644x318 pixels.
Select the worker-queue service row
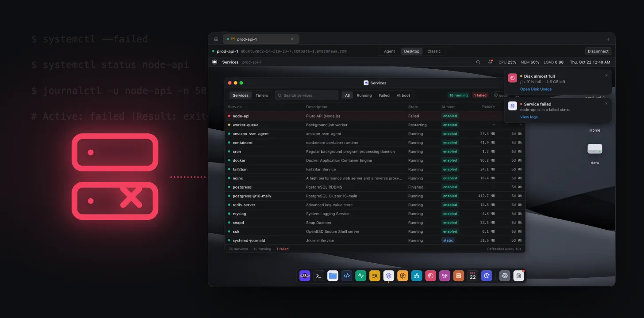pos(375,125)
